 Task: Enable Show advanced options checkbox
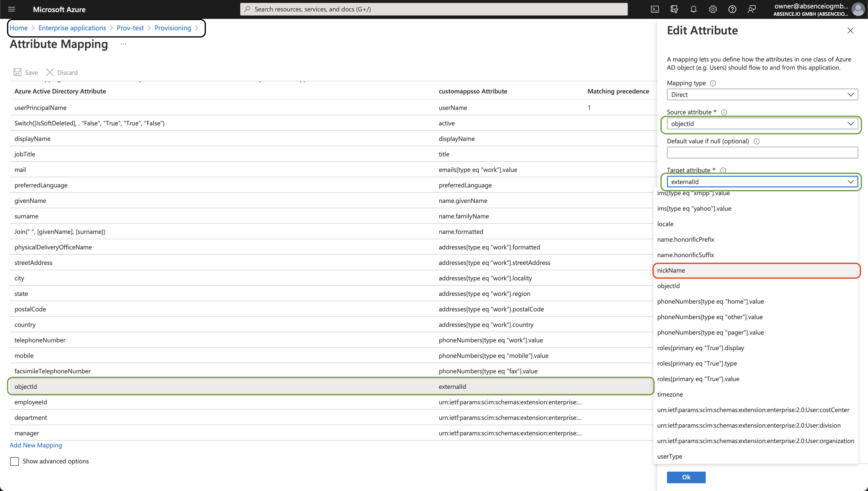(x=15, y=461)
